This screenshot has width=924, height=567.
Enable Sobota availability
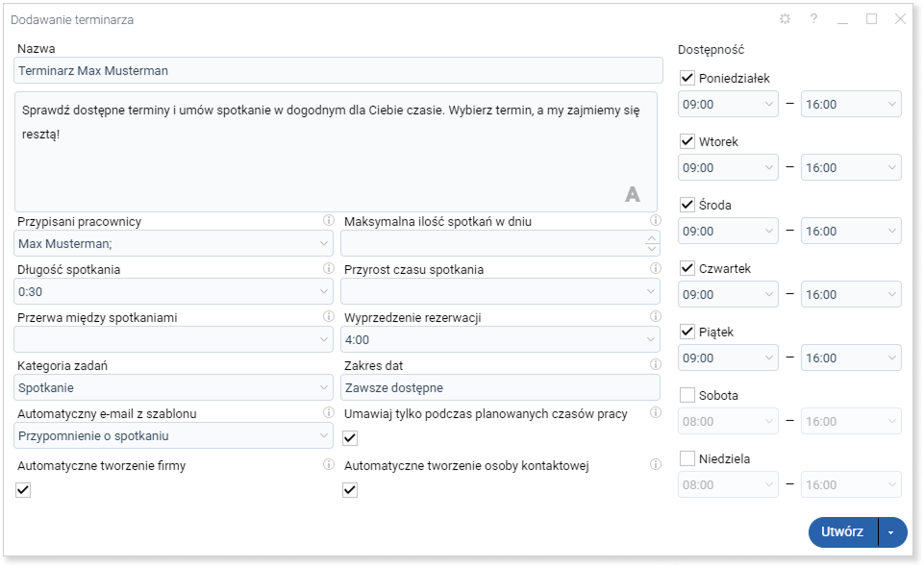(x=687, y=395)
